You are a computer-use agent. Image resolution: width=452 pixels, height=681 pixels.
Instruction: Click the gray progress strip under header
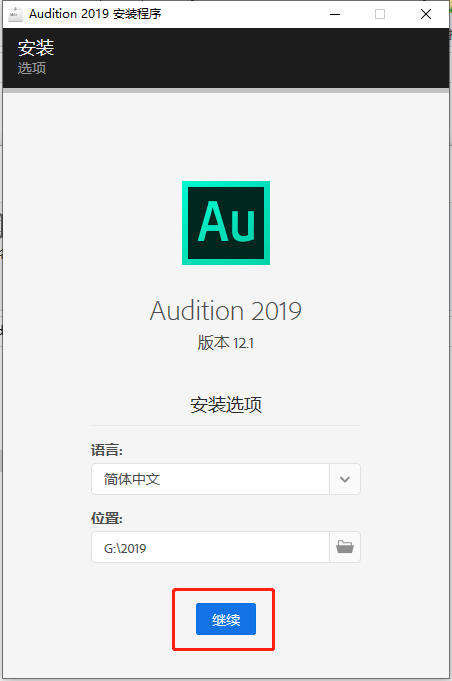point(226,91)
